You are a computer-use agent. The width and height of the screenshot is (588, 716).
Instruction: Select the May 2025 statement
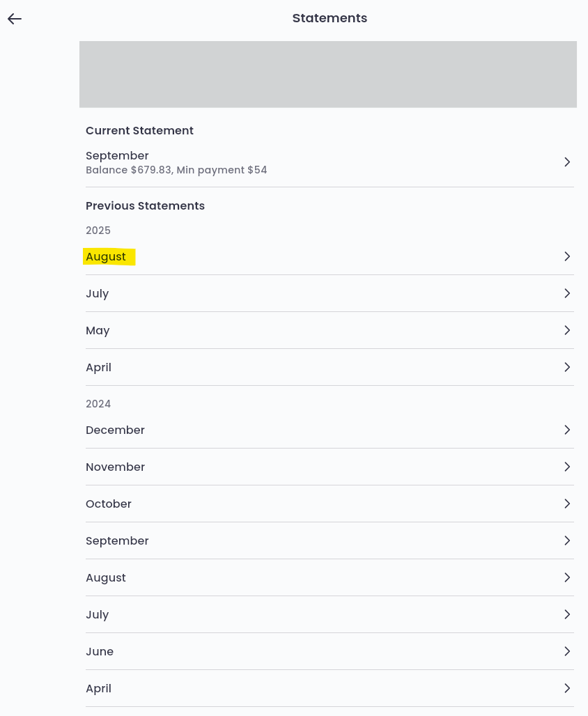pyautogui.click(x=98, y=331)
